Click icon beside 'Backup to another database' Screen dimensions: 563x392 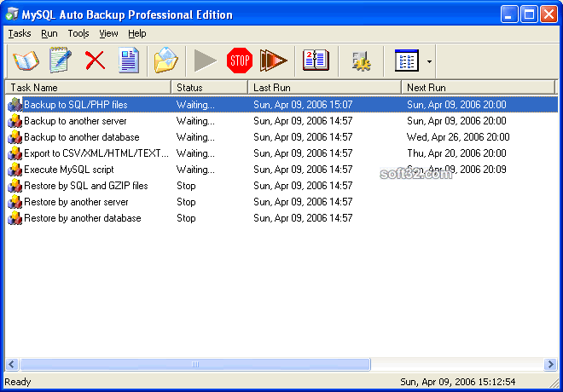(15, 137)
